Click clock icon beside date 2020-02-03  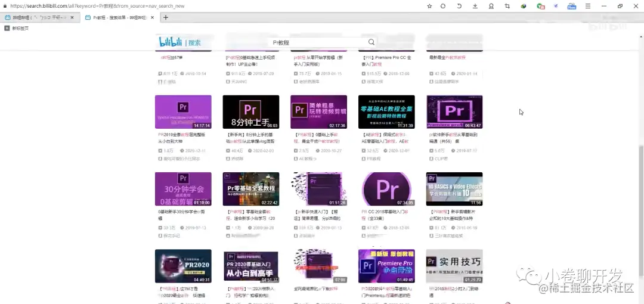click(250, 151)
